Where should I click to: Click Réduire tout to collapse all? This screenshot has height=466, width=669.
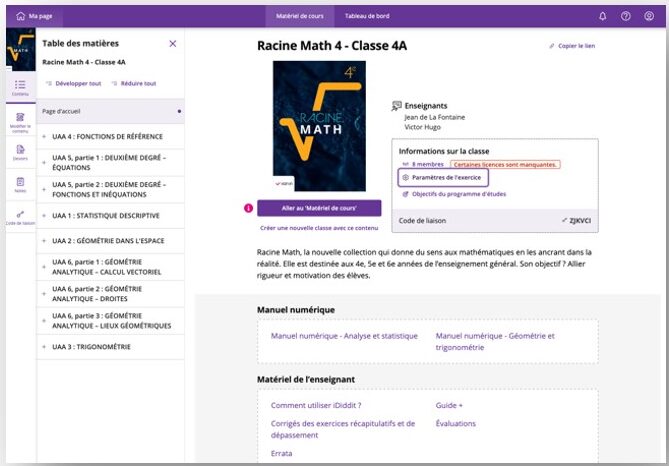coord(134,84)
